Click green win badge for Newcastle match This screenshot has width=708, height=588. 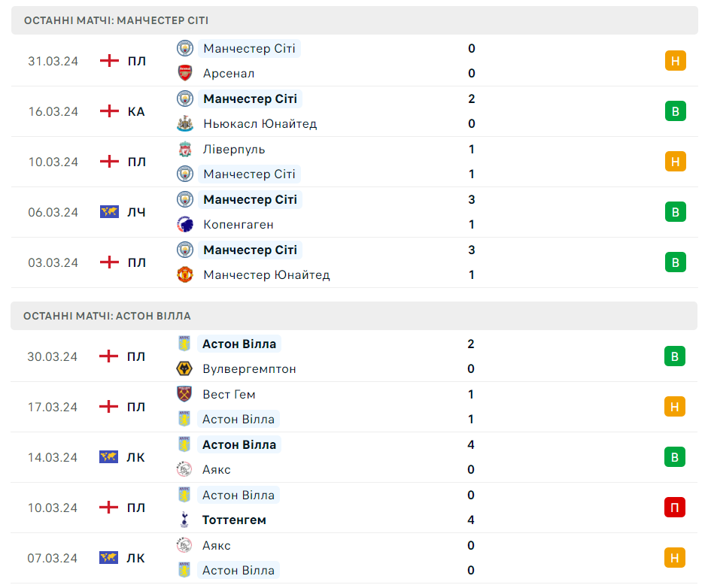[x=675, y=111]
